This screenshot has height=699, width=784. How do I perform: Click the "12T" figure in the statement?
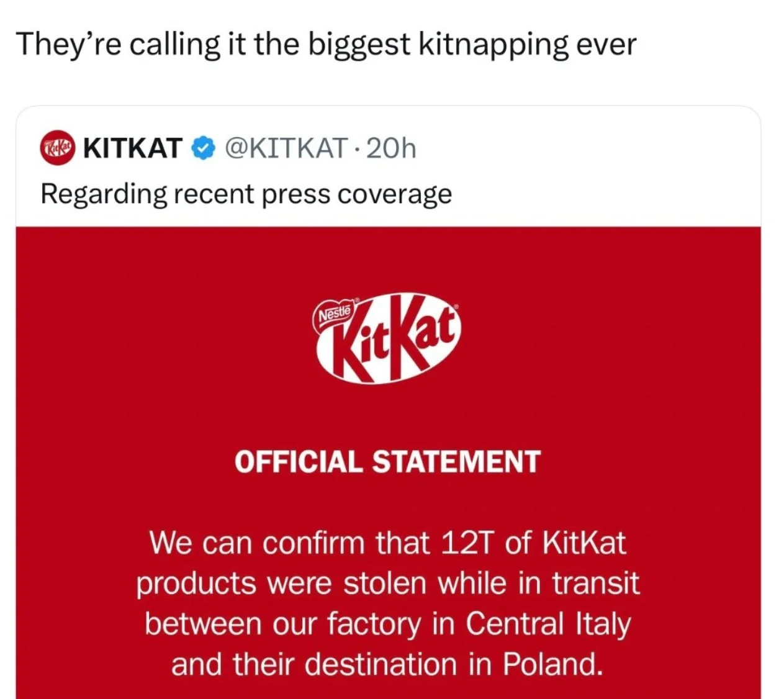[x=467, y=544]
